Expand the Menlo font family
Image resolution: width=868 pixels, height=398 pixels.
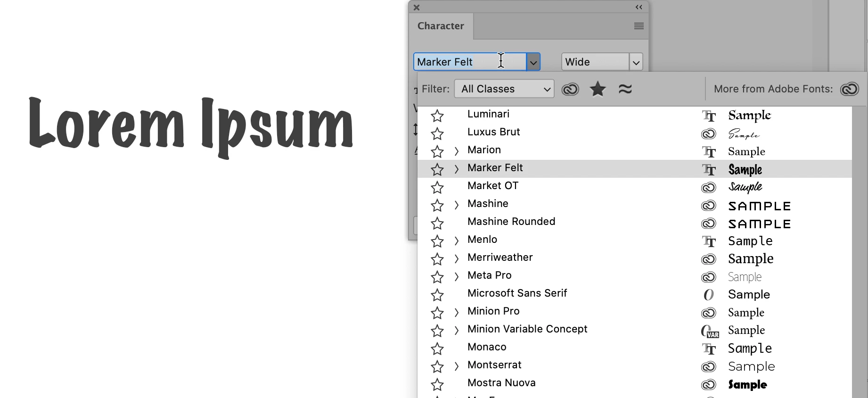pyautogui.click(x=456, y=241)
